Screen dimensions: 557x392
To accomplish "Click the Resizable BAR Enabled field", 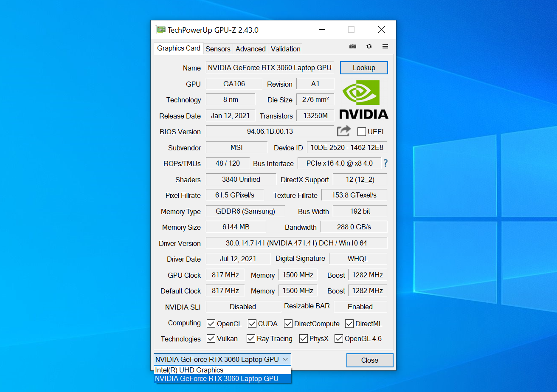I will tap(360, 307).
